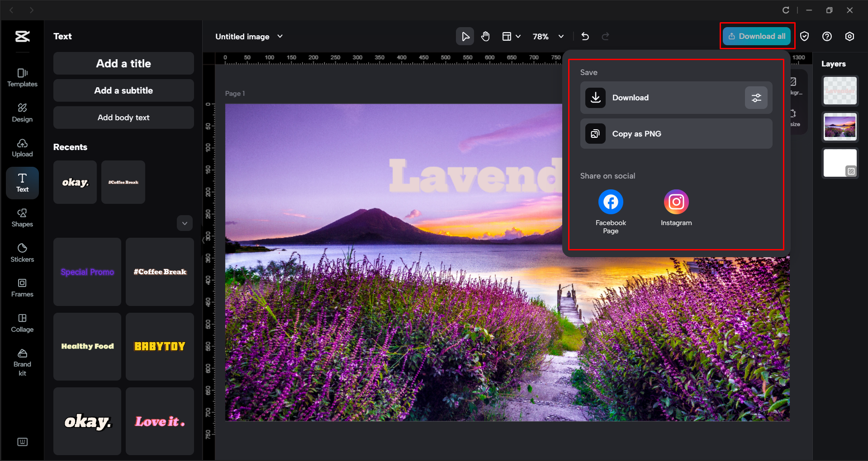868x461 pixels.
Task: Select the lavender photo layer thumbnail
Action: click(x=840, y=127)
